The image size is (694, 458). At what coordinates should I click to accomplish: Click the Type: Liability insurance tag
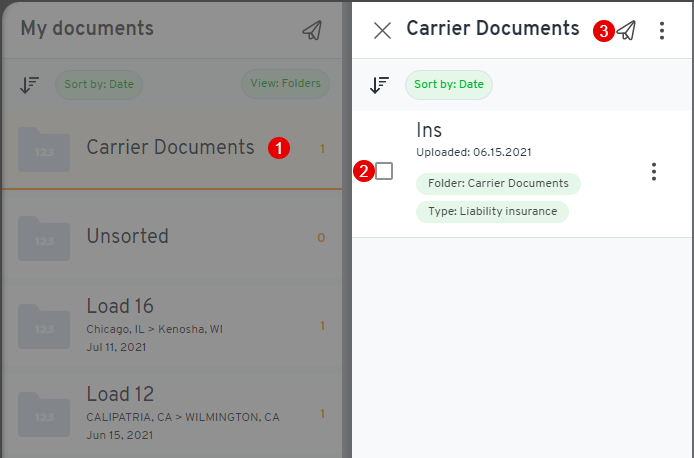pyautogui.click(x=492, y=212)
